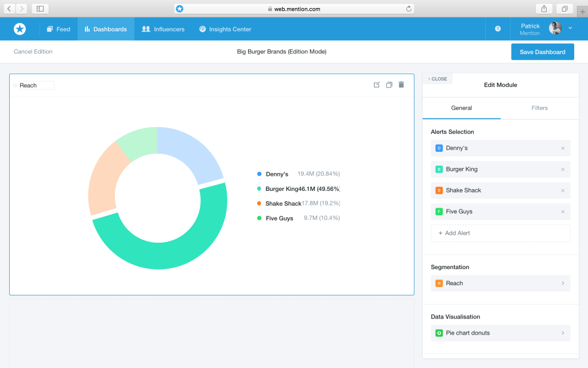Click the edit module pencil icon

tap(377, 85)
